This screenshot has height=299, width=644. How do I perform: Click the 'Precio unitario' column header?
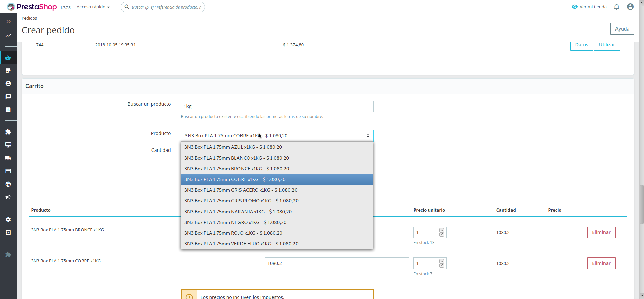(429, 210)
